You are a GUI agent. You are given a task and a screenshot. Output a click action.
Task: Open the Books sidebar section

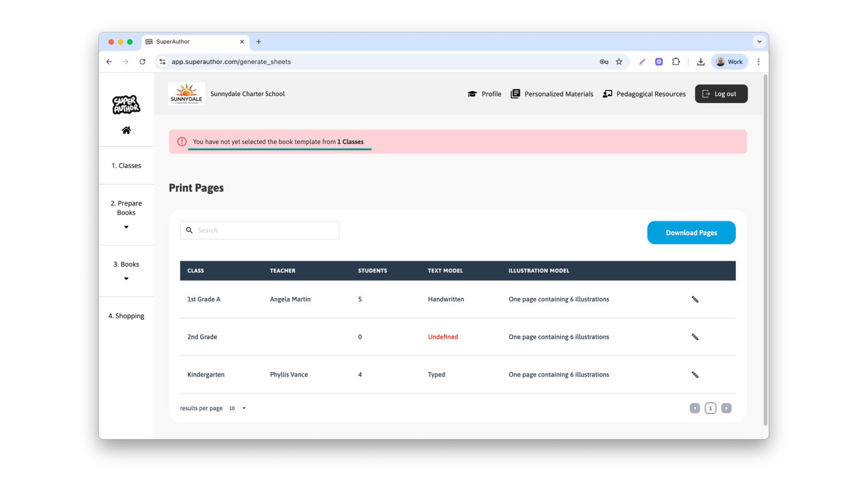pos(126,264)
